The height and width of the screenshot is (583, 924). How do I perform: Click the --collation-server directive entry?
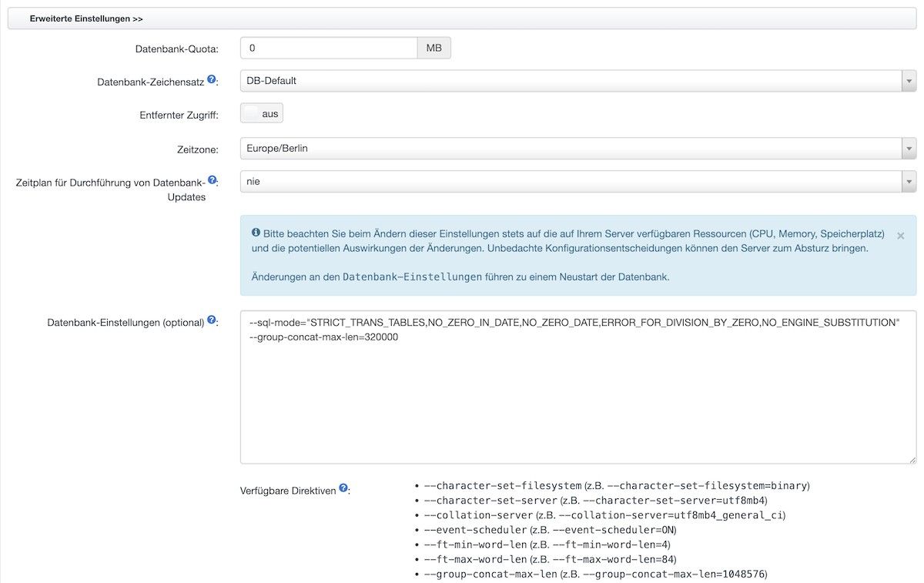[477, 515]
